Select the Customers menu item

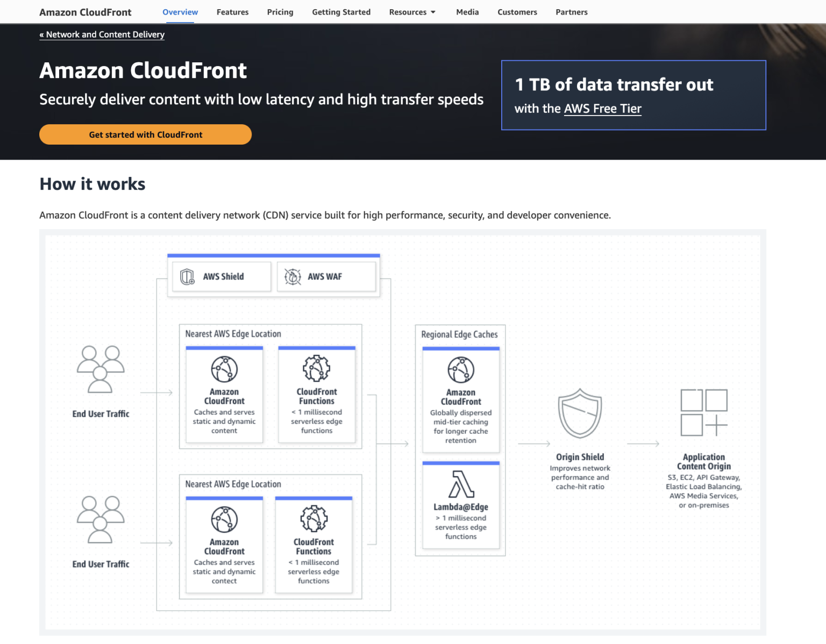click(517, 12)
